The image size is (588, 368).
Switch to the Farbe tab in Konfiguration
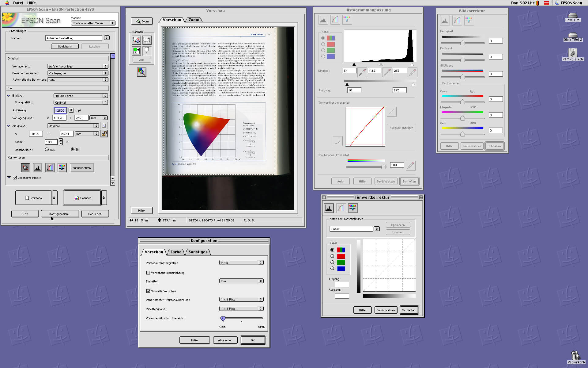176,252
